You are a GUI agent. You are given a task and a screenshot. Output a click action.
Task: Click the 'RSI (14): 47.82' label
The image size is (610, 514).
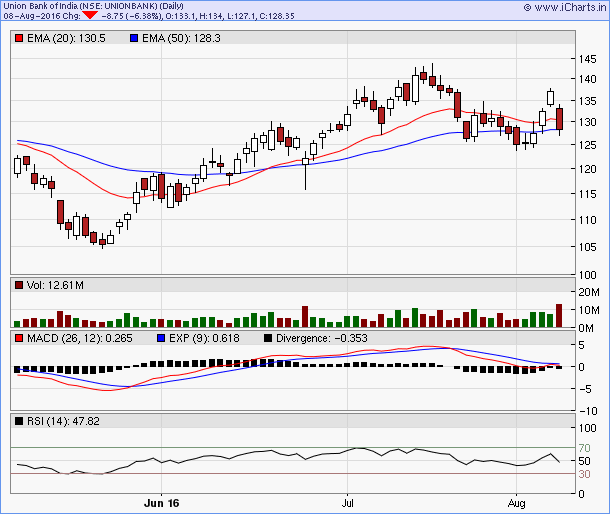(x=63, y=421)
